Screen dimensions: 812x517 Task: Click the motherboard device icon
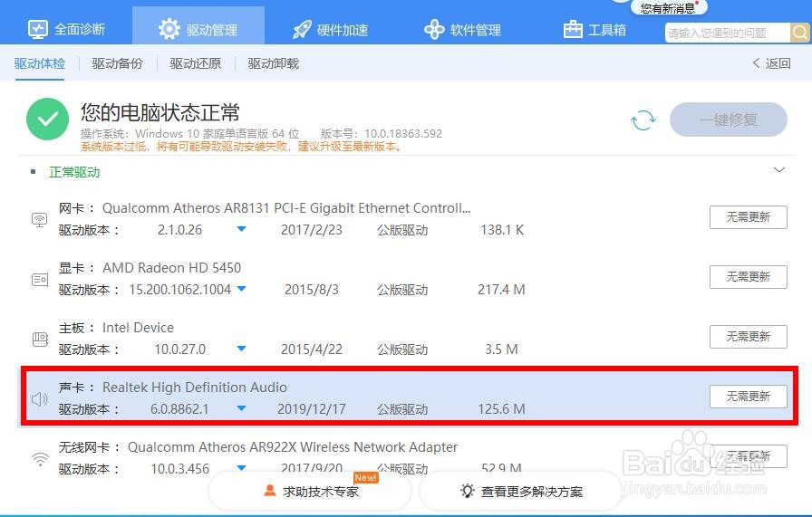coord(39,340)
